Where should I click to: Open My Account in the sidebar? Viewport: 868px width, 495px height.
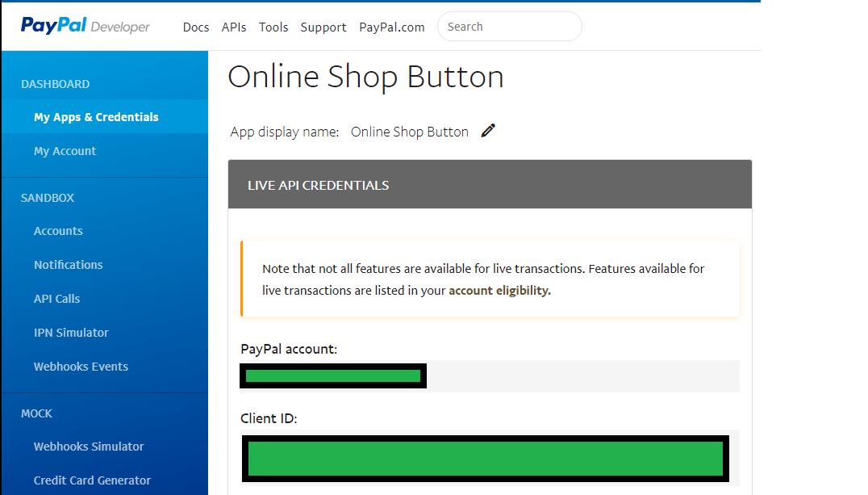[x=65, y=150]
